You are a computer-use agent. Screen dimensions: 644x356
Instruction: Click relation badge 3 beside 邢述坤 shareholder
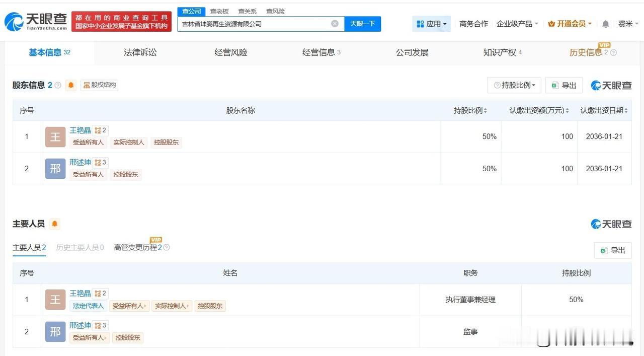[101, 162]
